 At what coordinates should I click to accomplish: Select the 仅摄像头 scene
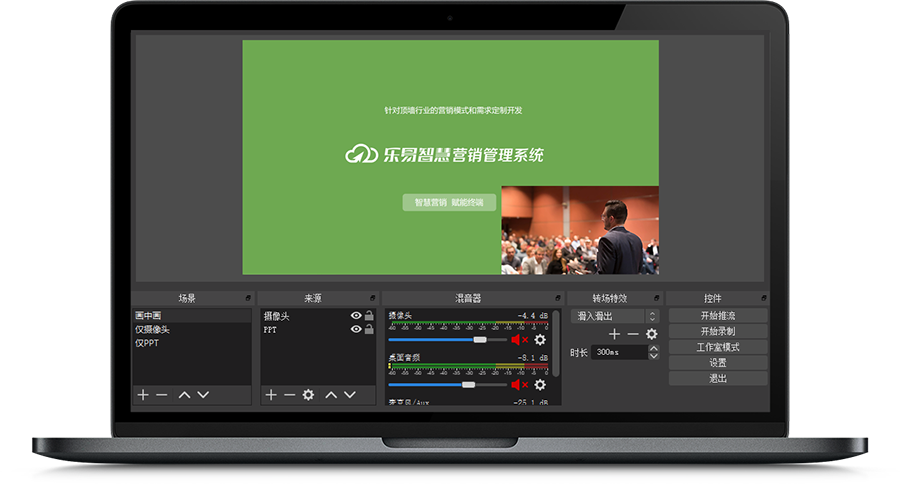click(153, 329)
